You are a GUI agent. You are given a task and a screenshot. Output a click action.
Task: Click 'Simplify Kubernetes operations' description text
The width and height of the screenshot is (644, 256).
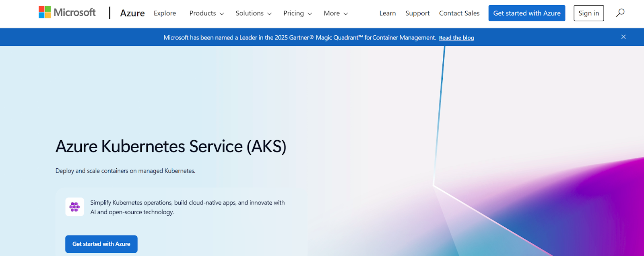(188, 207)
